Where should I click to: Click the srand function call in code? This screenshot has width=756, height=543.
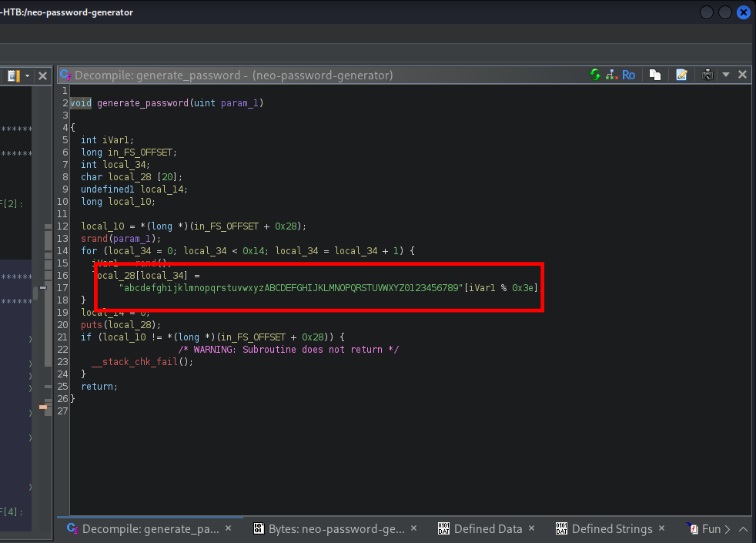(x=93, y=239)
